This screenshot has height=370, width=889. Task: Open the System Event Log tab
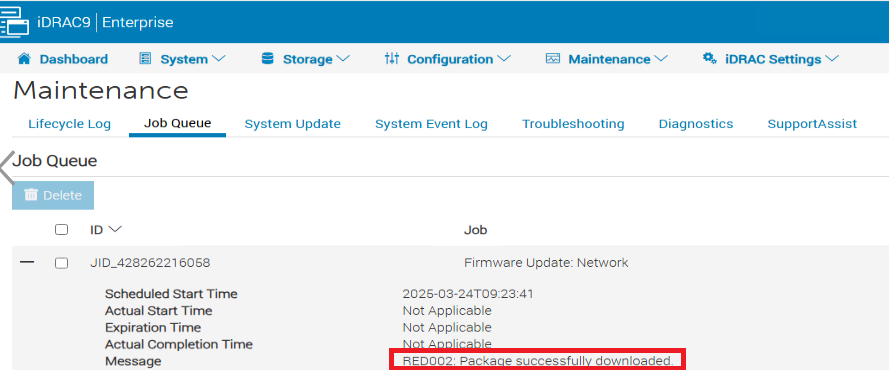pyautogui.click(x=431, y=124)
